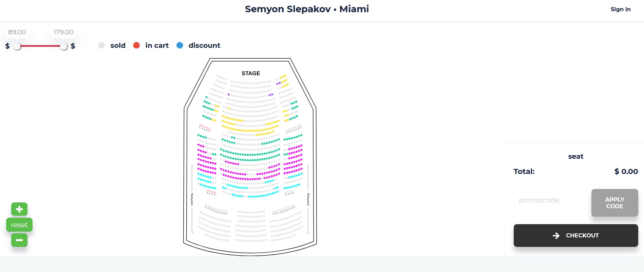The width and height of the screenshot is (644, 272).
Task: Click the red in cart legend dot
Action: point(136,45)
